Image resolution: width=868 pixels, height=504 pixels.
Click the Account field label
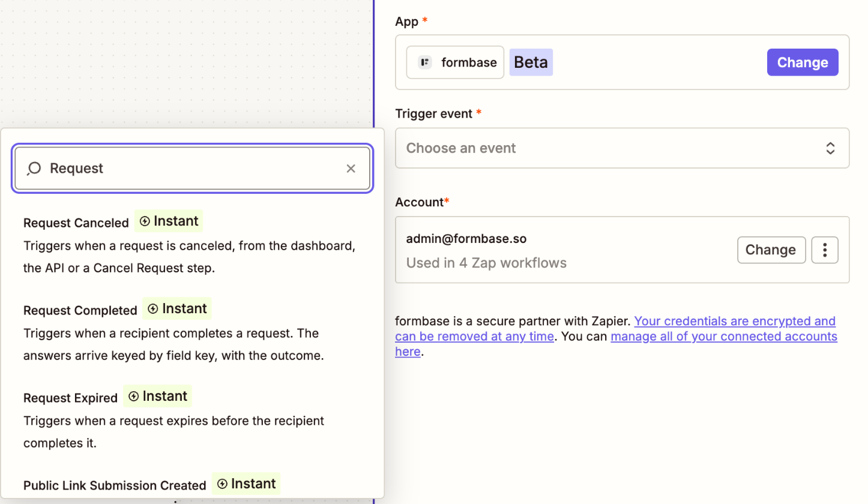pyautogui.click(x=422, y=202)
